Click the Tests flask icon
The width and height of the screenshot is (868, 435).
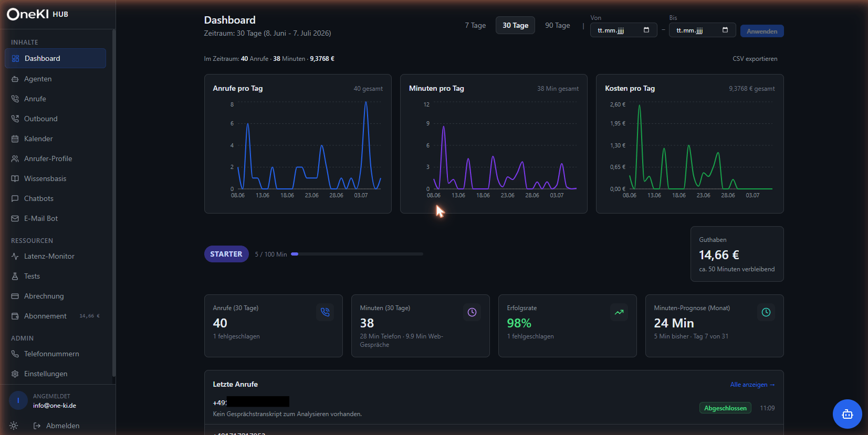click(15, 276)
